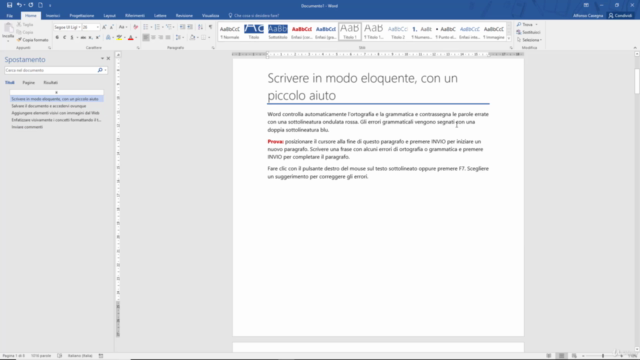
Task: Shrink font size with the shrink font icon
Action: [x=111, y=27]
